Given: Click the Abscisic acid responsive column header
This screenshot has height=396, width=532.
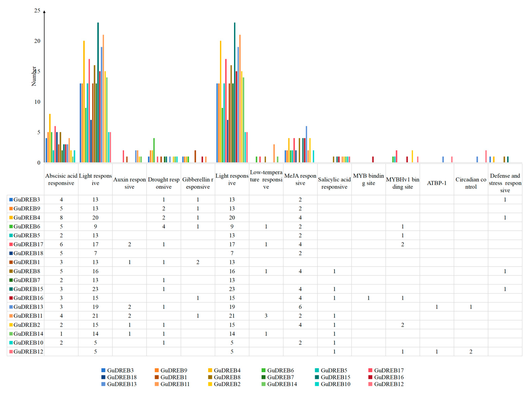Looking at the screenshot, I should 61,179.
